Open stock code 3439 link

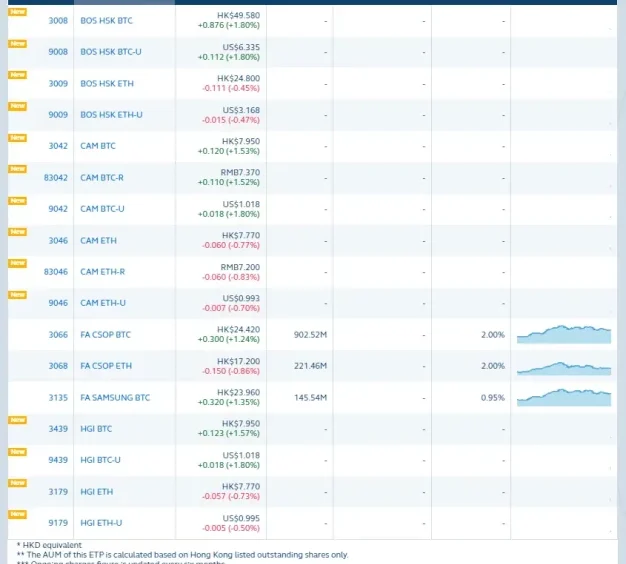point(58,429)
